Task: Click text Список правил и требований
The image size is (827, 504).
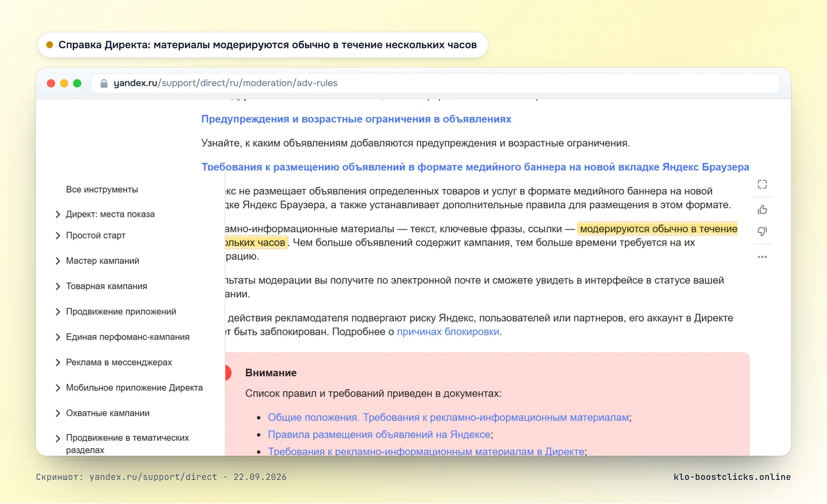Action: 373,393
